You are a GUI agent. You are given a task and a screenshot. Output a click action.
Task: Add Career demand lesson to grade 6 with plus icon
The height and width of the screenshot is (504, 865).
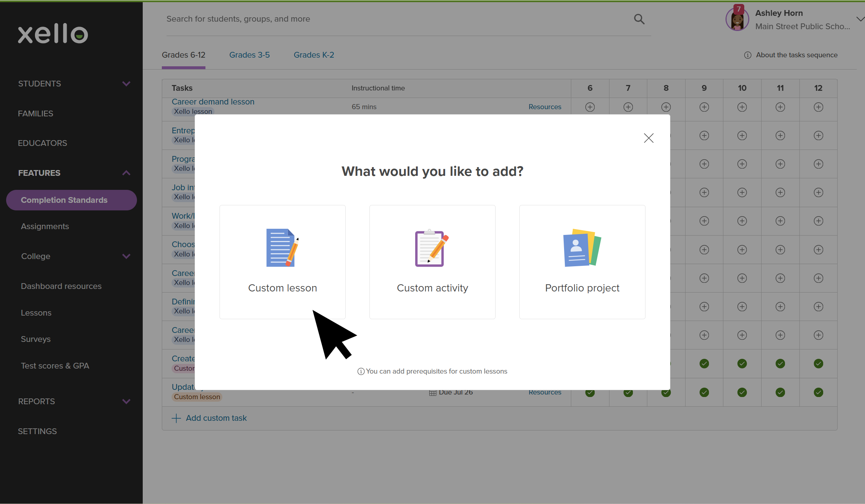[590, 107]
